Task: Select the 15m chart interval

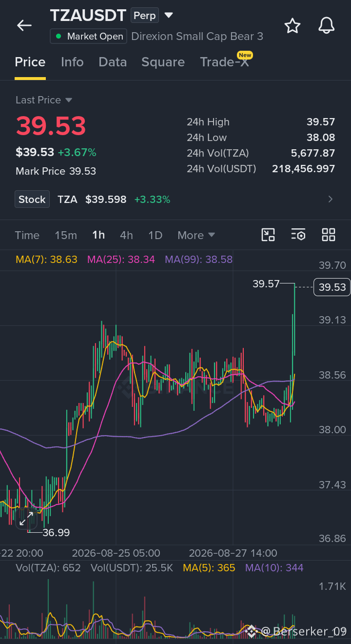Action: [x=66, y=235]
